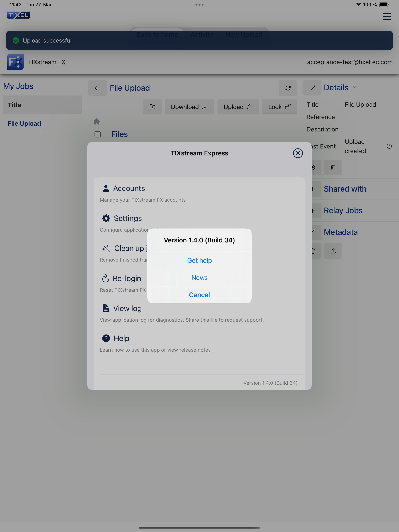Screen dimensions: 399x532
Task: Select the Clean up wand icon
Action: [106, 248]
